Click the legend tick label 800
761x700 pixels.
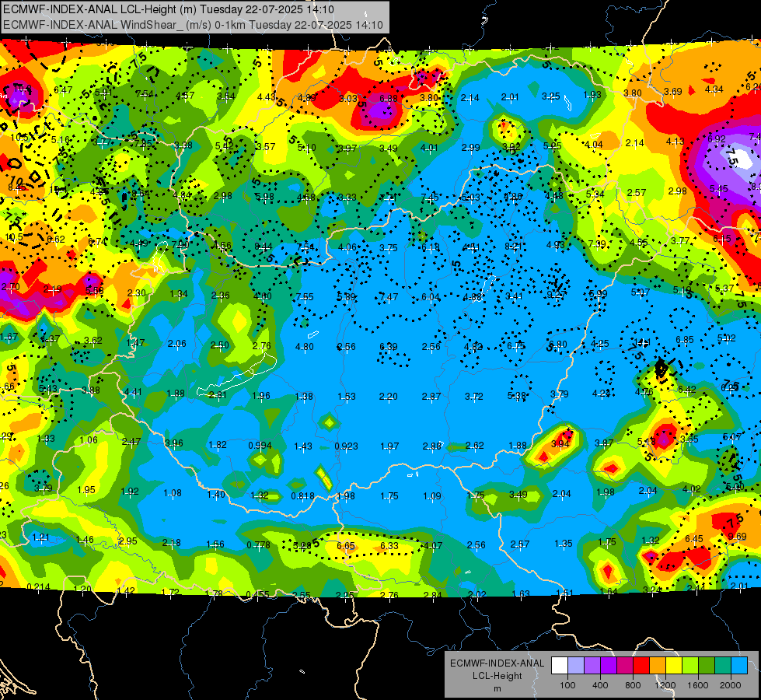pos(633,685)
